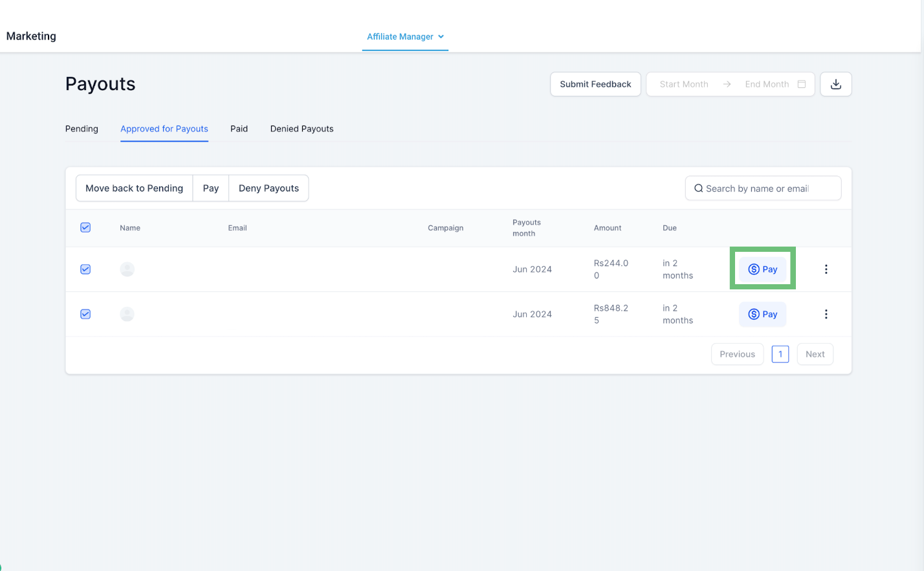
Task: Focus the Search by name or email field
Action: (x=763, y=188)
